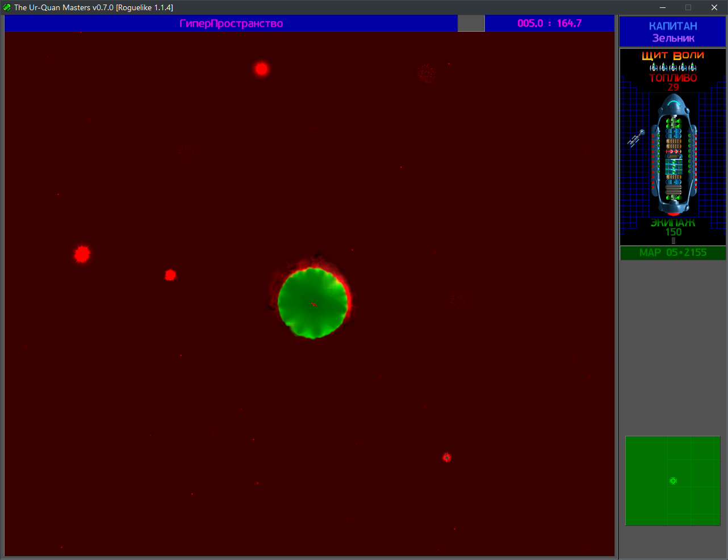Screen dimensions: 728x560
Task: Click the Ur-Quan Masters title bar app icon
Action: point(7,7)
